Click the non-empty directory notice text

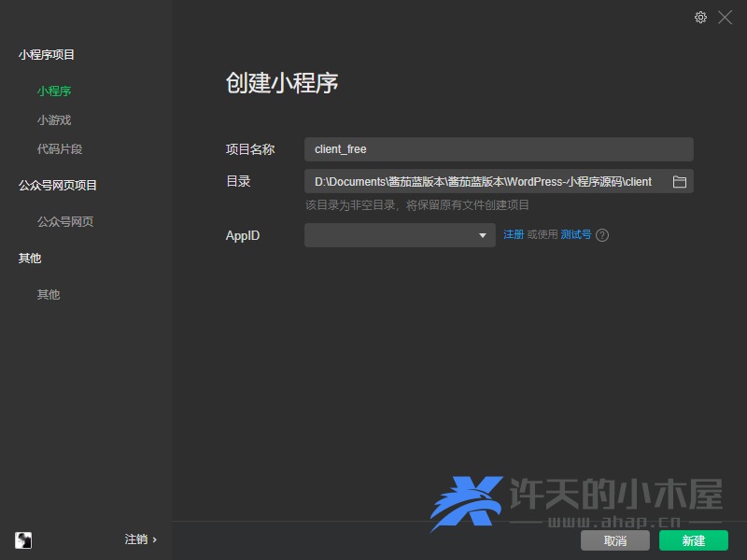[x=416, y=205]
